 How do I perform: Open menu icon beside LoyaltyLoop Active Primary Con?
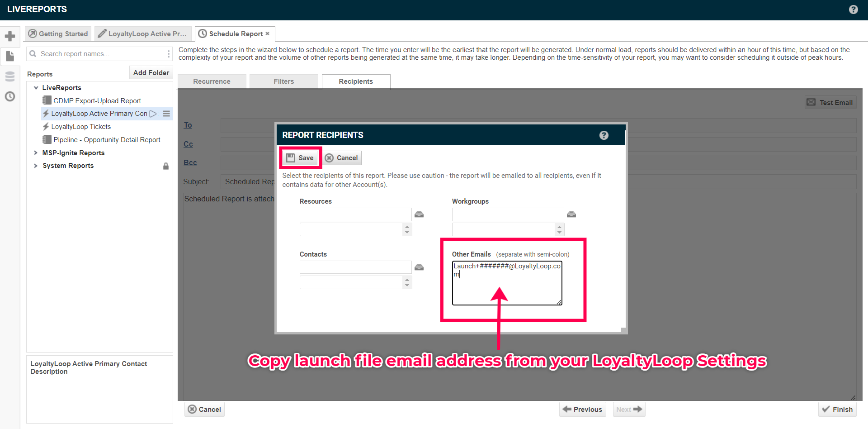(166, 114)
